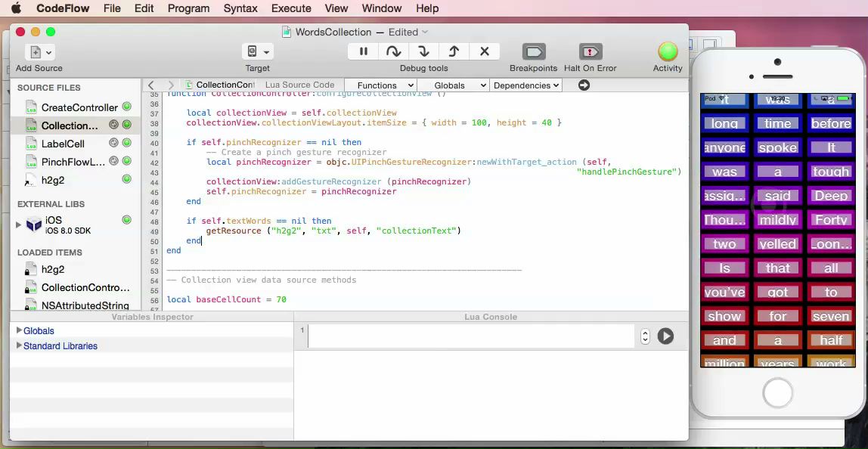Open the Window menu
Screen dimensions: 868x449
click(x=381, y=8)
